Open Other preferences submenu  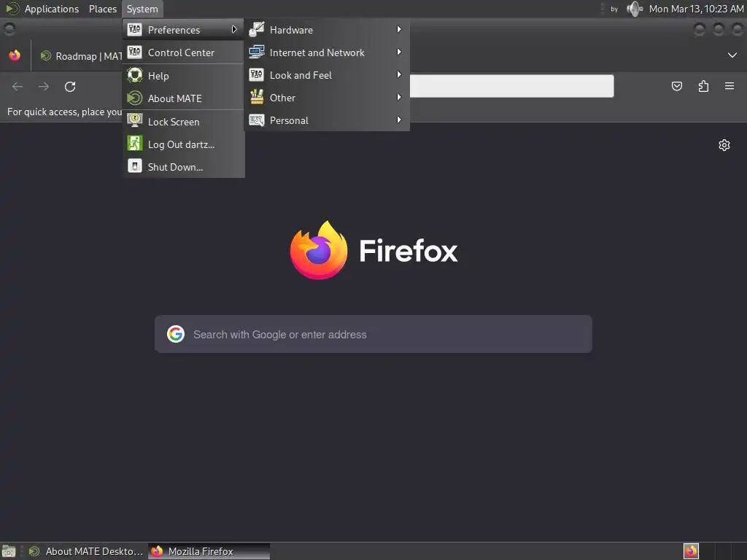coord(327,98)
